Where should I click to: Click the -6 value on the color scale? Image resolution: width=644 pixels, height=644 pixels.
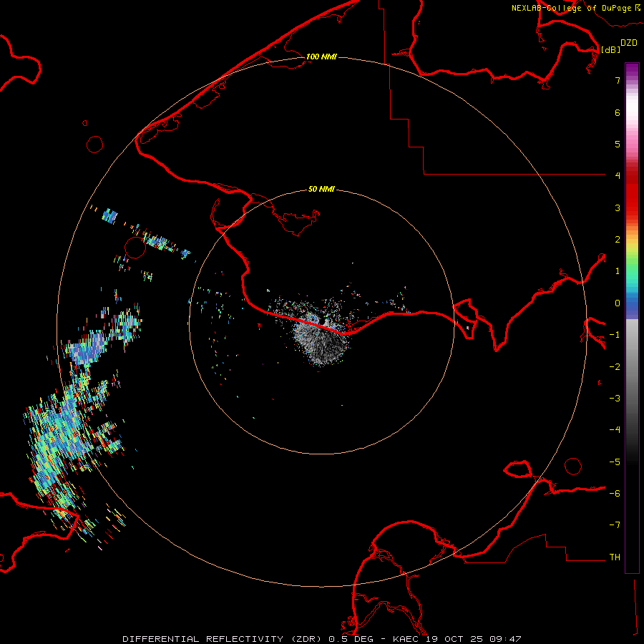click(x=615, y=494)
